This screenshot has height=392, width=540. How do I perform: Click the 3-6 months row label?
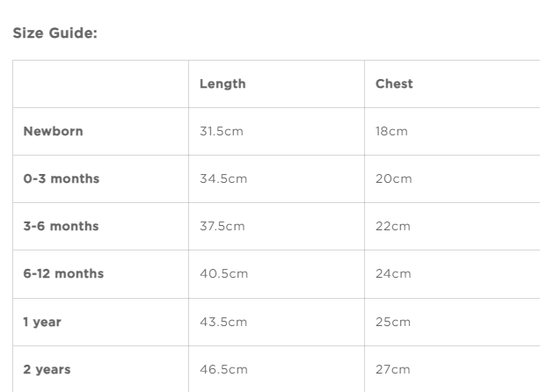(61, 227)
